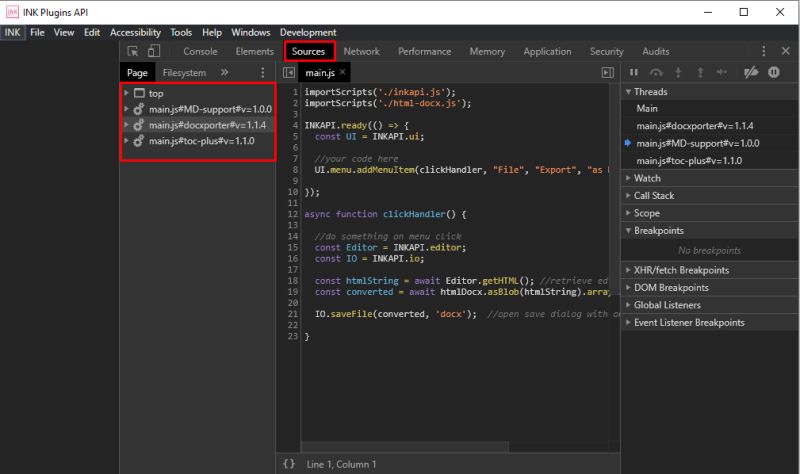Open the Tools menu
800x474 pixels.
pyautogui.click(x=181, y=32)
